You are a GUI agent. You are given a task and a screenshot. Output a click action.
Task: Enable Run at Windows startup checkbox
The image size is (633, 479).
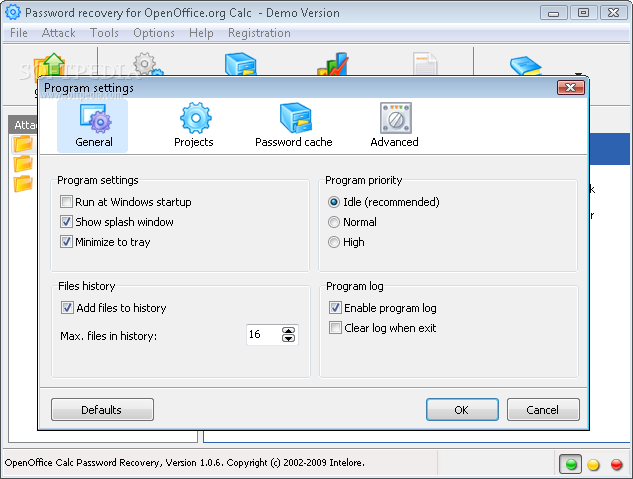click(66, 201)
